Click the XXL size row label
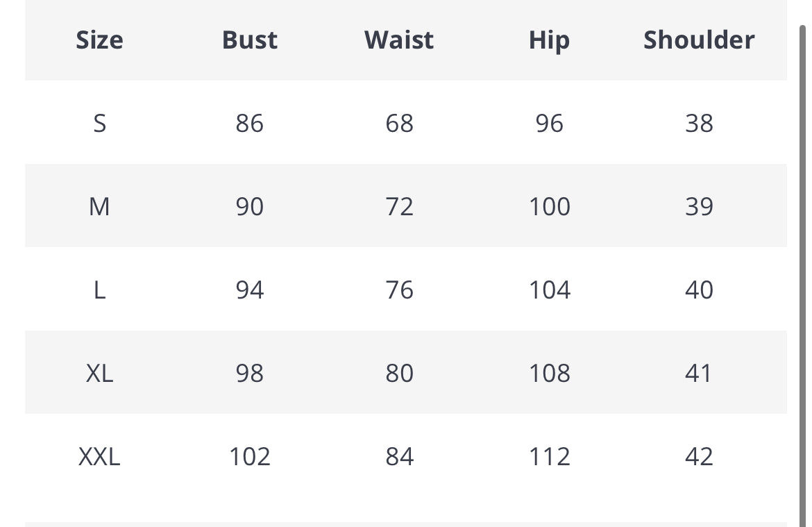Image resolution: width=812 pixels, height=527 pixels. coord(99,457)
